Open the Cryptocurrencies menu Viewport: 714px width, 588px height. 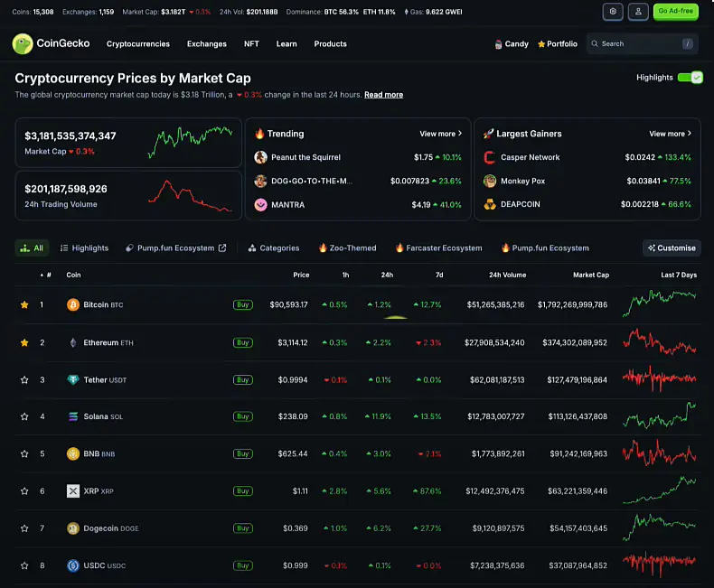tap(138, 44)
